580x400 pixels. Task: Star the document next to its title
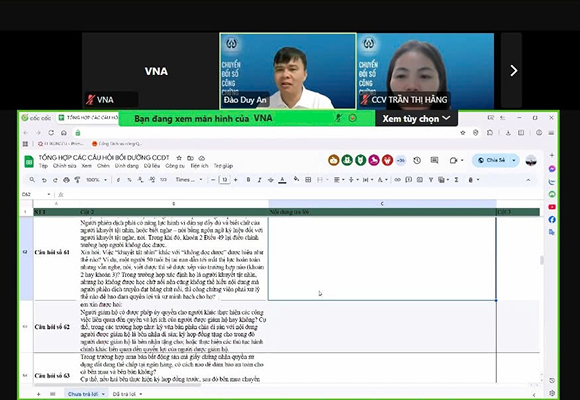click(x=179, y=158)
